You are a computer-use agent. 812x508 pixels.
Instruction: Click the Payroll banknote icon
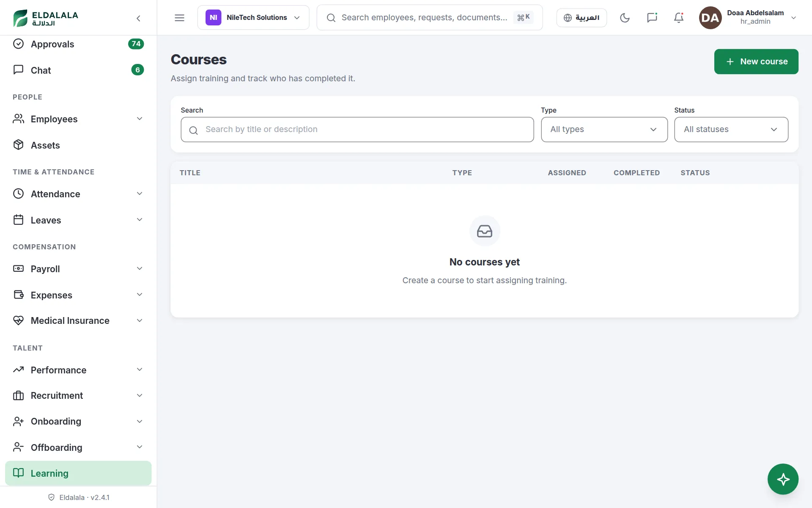pyautogui.click(x=18, y=269)
